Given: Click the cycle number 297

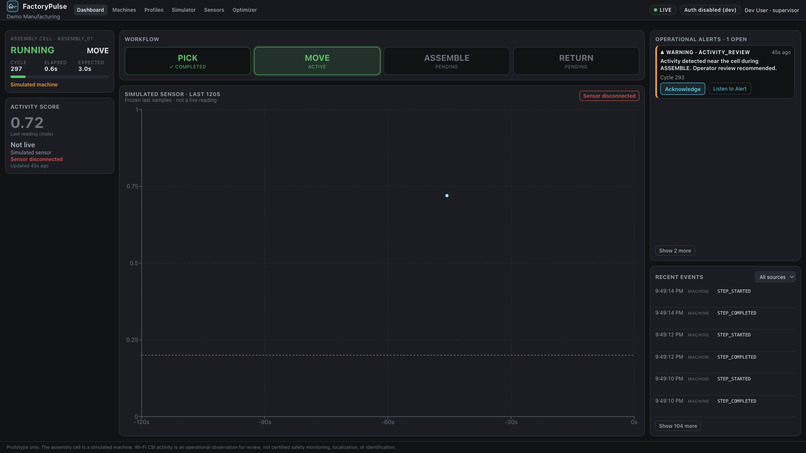Looking at the screenshot, I should tap(16, 69).
